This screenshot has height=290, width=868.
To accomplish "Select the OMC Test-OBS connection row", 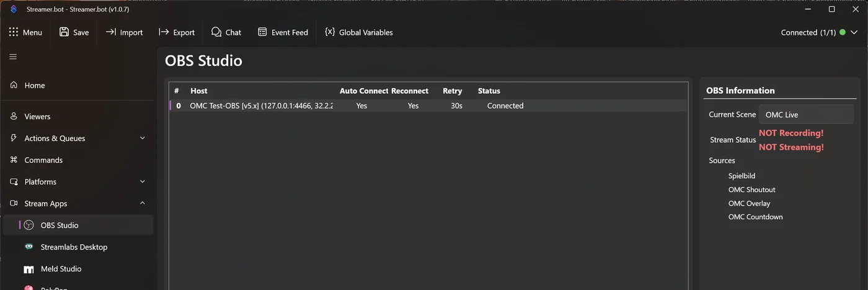I will pos(428,106).
